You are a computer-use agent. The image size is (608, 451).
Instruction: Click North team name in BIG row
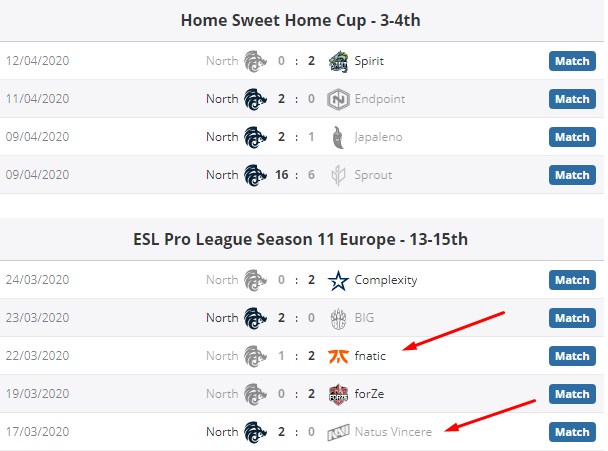click(x=222, y=318)
